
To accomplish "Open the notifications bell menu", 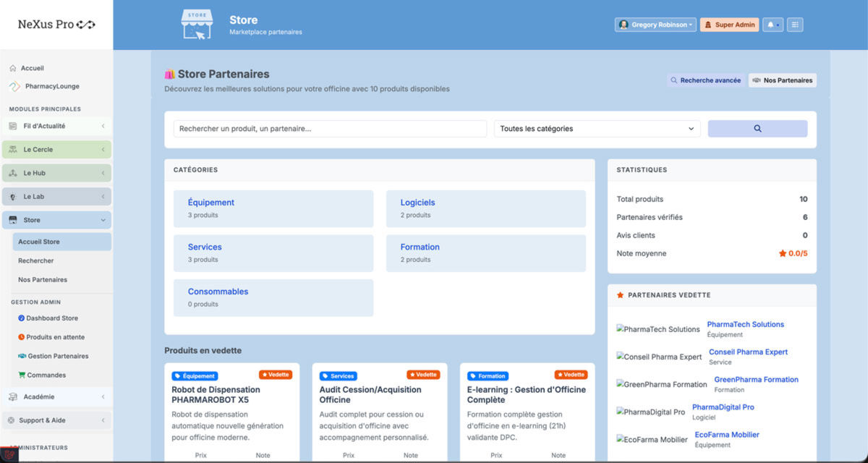I will [773, 25].
